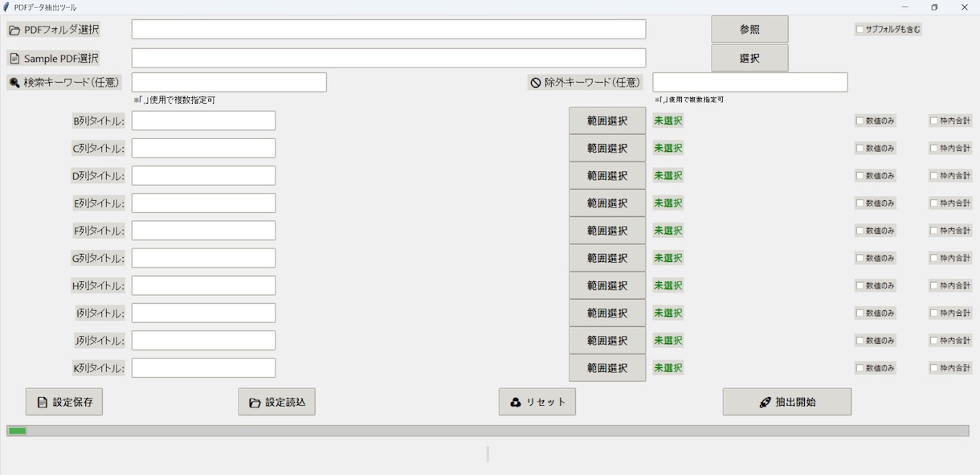Minimize the PDFデータ抽出ツール window
The width and height of the screenshot is (980, 475).
(x=904, y=7)
